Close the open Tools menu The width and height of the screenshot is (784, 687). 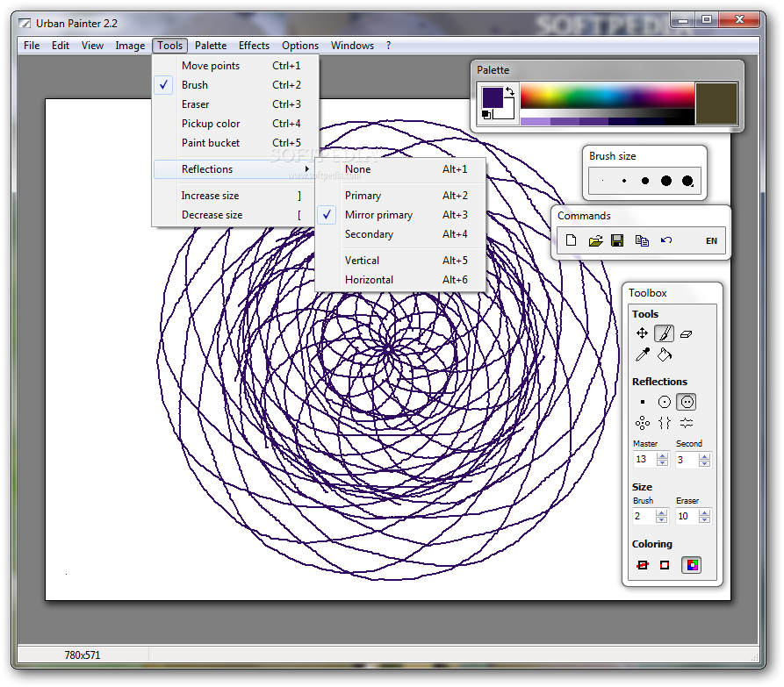pos(170,46)
